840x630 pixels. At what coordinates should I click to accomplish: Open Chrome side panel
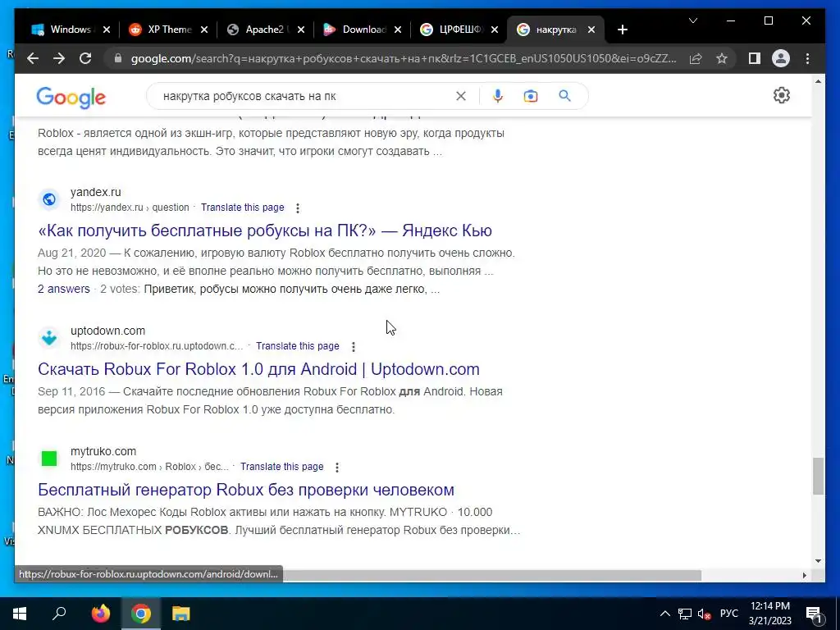coord(755,58)
